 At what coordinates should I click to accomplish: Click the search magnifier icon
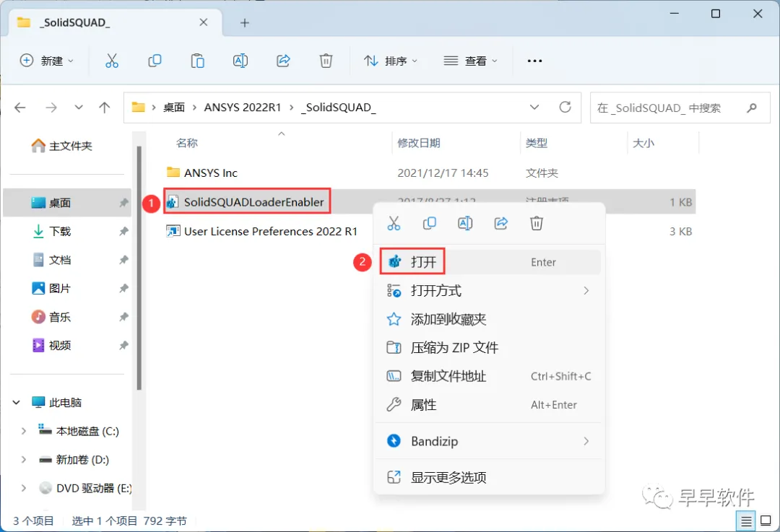752,108
